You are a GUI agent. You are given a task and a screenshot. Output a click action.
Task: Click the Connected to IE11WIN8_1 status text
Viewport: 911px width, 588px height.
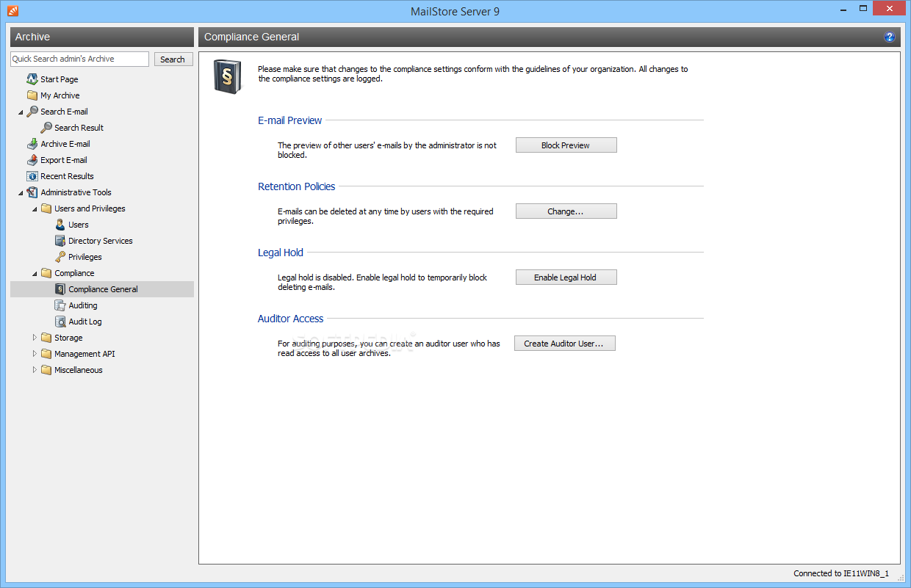841,573
